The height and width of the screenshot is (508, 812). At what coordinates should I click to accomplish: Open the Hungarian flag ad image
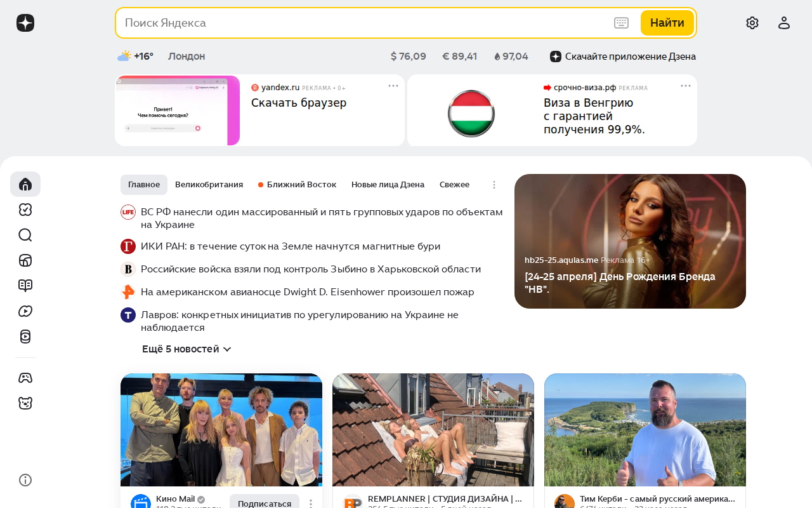tap(471, 113)
